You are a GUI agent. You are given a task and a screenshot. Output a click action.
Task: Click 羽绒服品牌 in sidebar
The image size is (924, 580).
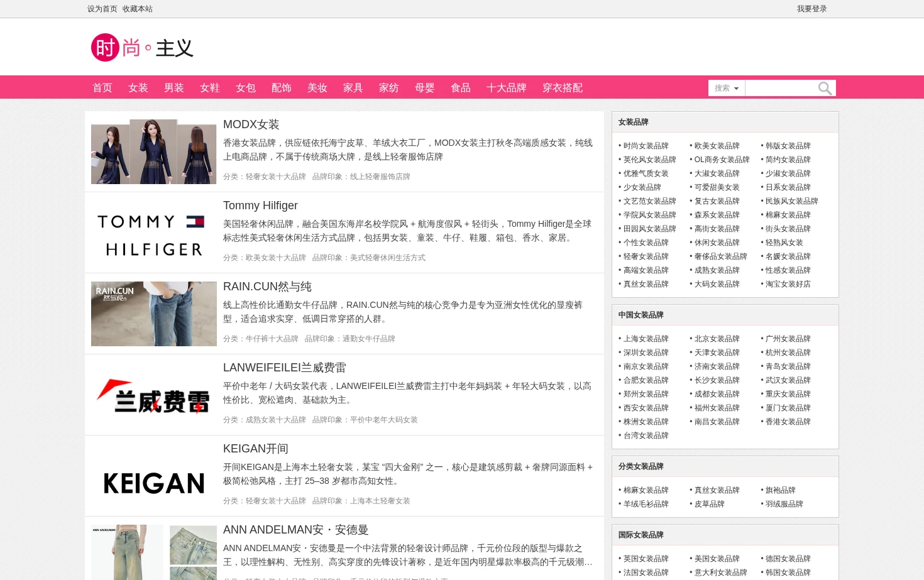784,504
